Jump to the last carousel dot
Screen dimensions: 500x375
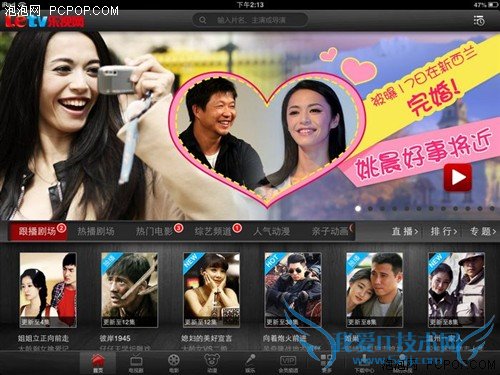pos(492,208)
